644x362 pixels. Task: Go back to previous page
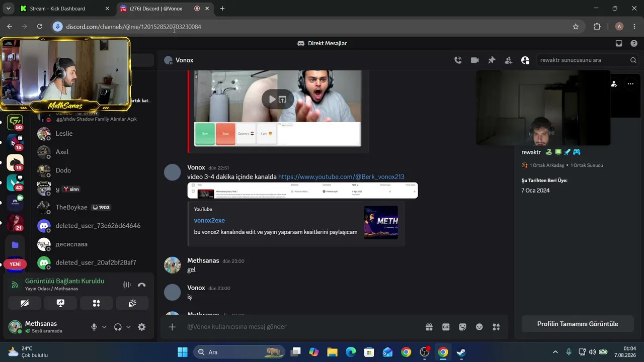(x=10, y=27)
